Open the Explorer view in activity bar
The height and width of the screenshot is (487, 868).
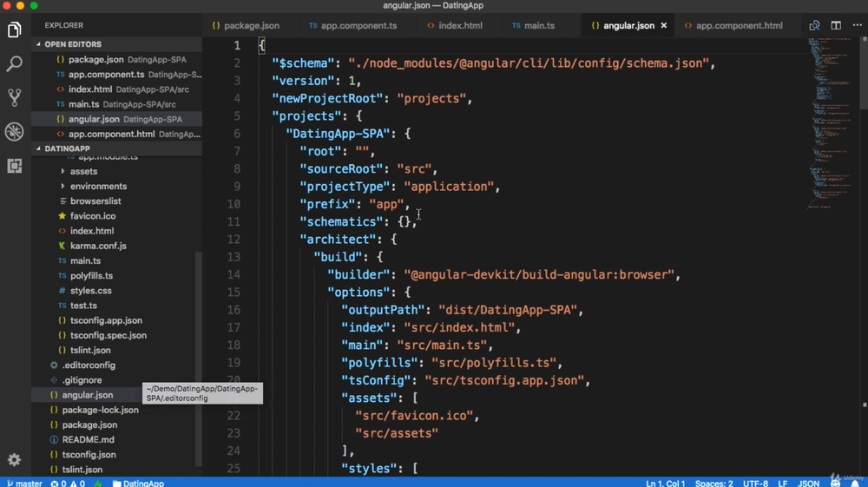15,30
